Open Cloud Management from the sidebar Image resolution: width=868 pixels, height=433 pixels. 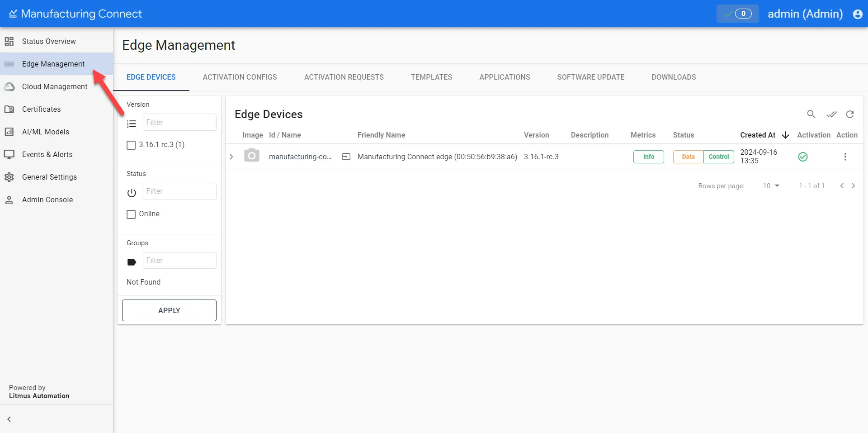tap(57, 86)
